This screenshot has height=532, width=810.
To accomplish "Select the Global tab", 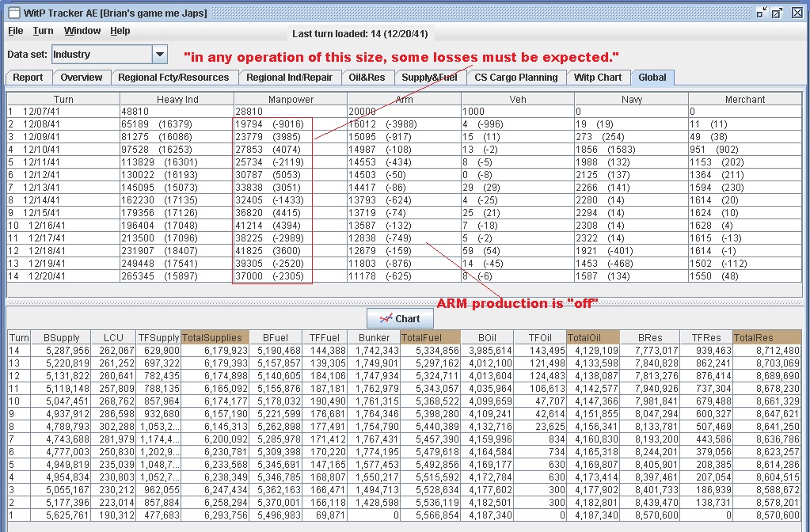I will tap(652, 78).
